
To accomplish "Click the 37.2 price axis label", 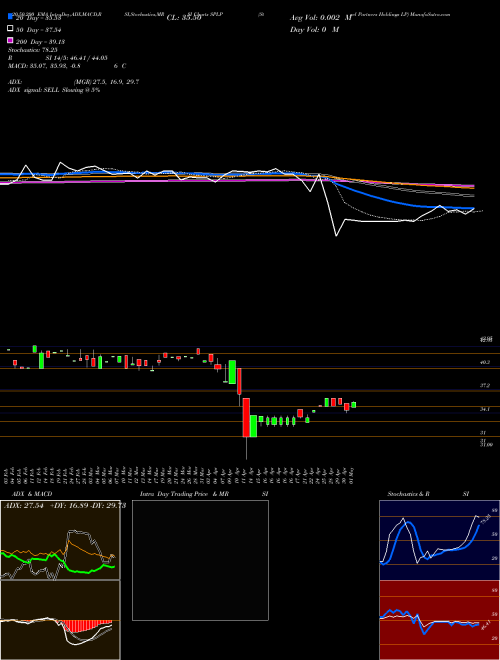I will point(485,386).
